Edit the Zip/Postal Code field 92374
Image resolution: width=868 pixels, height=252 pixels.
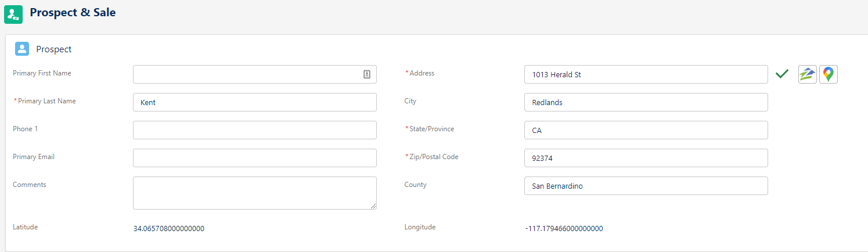click(646, 158)
